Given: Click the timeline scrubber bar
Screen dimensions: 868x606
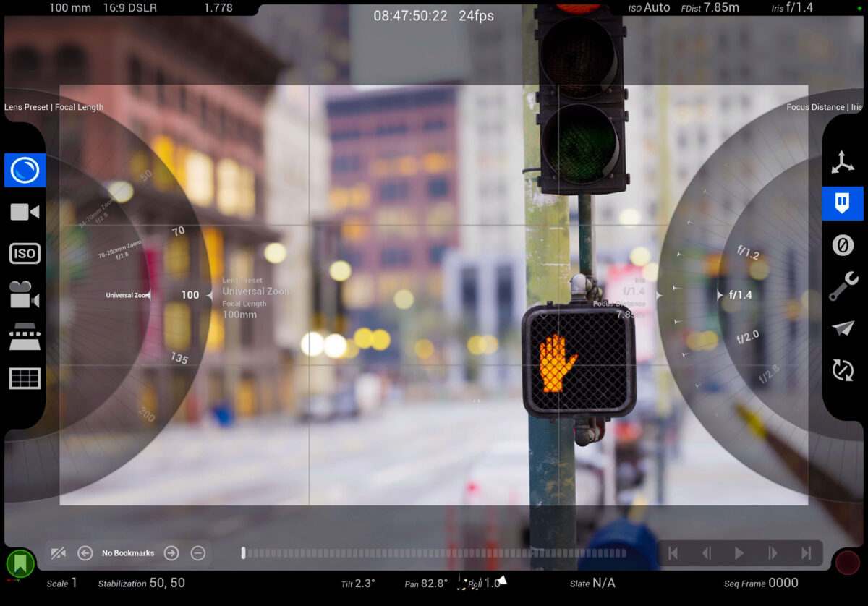Looking at the screenshot, I should point(434,552).
